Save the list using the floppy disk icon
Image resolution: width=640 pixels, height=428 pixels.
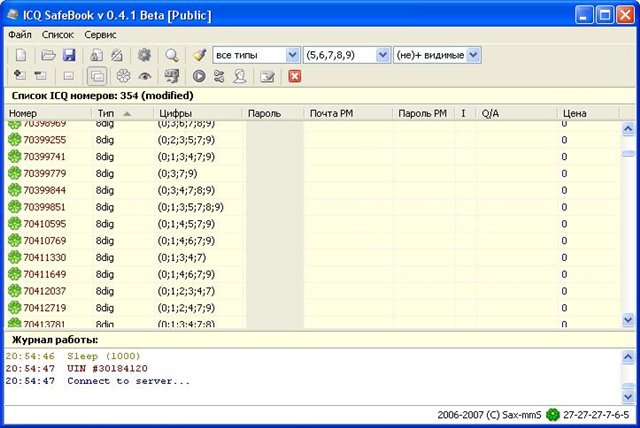point(69,55)
